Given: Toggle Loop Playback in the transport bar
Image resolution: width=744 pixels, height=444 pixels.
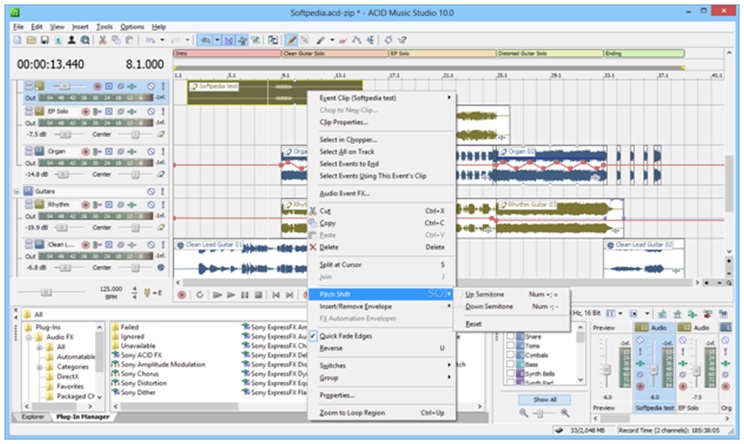Looking at the screenshot, I should coord(200,295).
